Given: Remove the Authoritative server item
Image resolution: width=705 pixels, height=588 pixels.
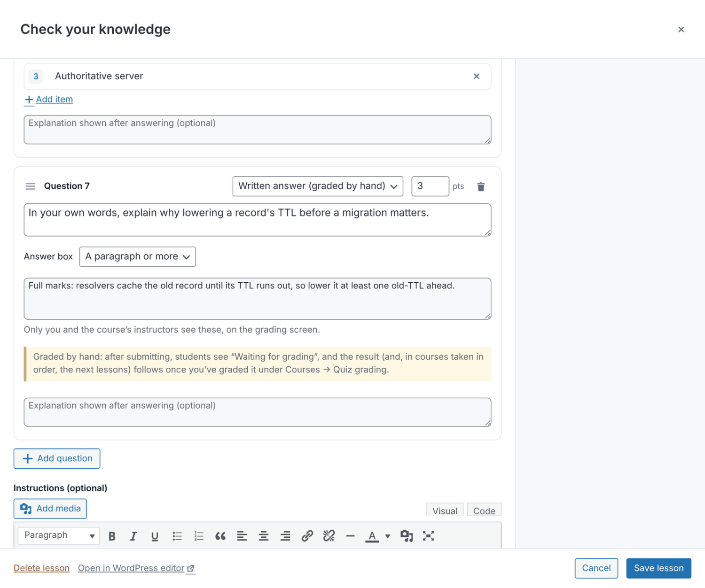Looking at the screenshot, I should click(477, 76).
